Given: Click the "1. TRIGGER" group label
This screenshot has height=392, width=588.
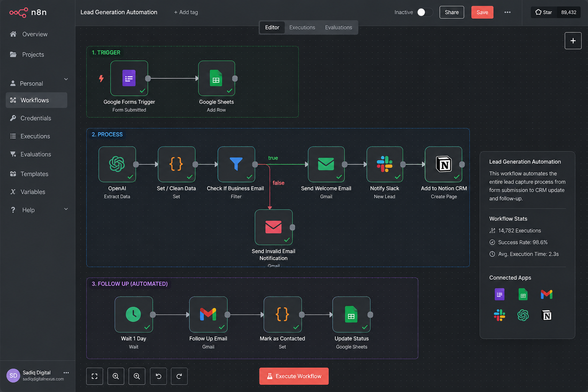Looking at the screenshot, I should tap(106, 52).
